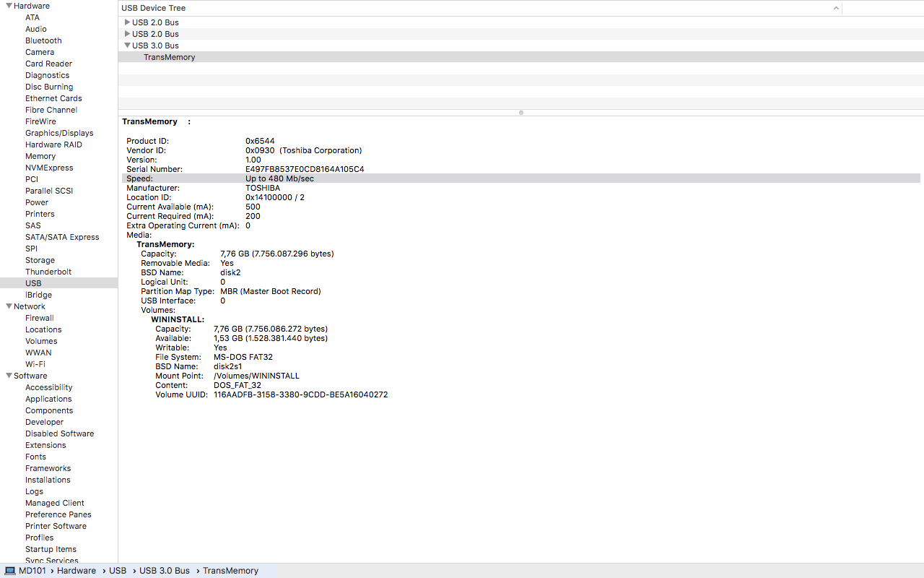The width and height of the screenshot is (924, 578).
Task: Open Ethernet Cards information
Action: tap(53, 98)
